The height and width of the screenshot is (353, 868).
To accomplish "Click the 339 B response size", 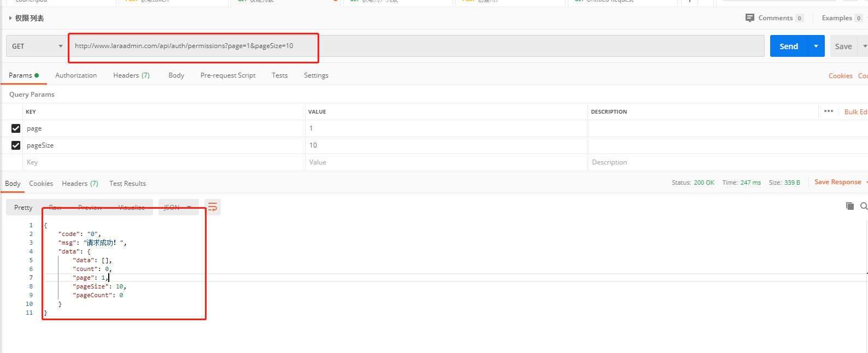I will pos(792,183).
